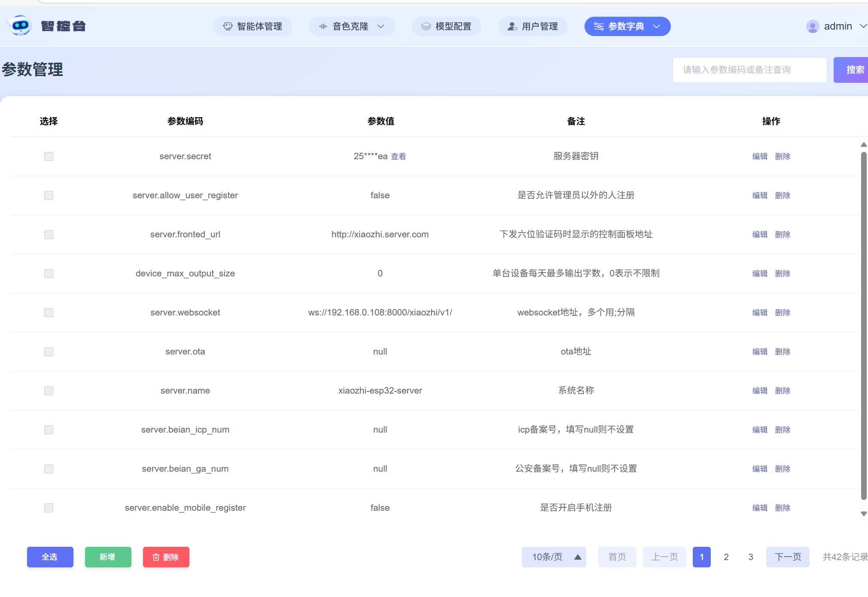Expand the 10条/页 page size dropdown
868x597 pixels.
[x=554, y=557]
